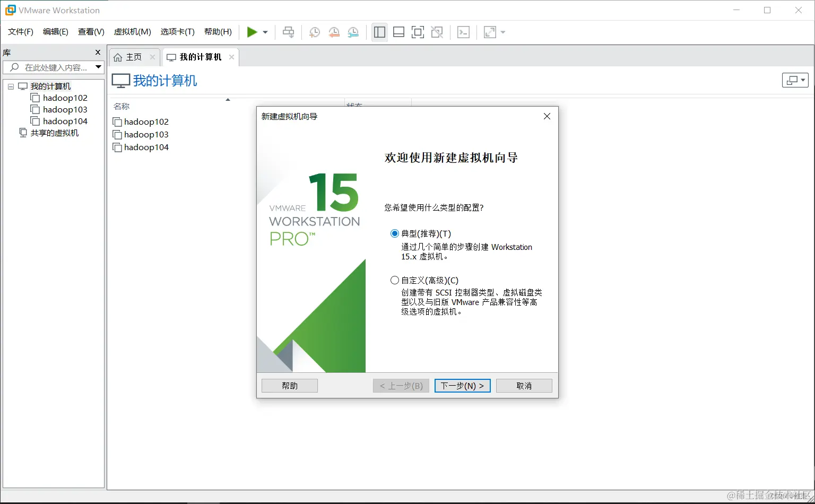Toggle the thumbnail bar view icon
The image size is (815, 504).
coord(398,32)
